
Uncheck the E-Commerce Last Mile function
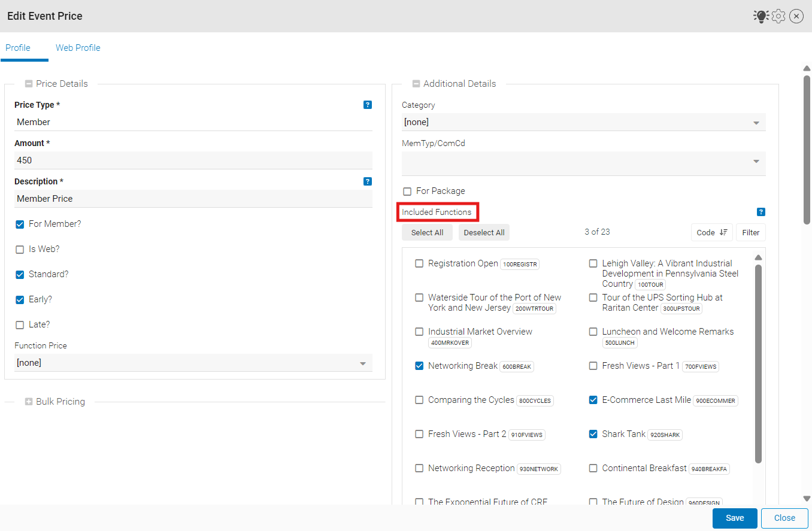pos(593,400)
